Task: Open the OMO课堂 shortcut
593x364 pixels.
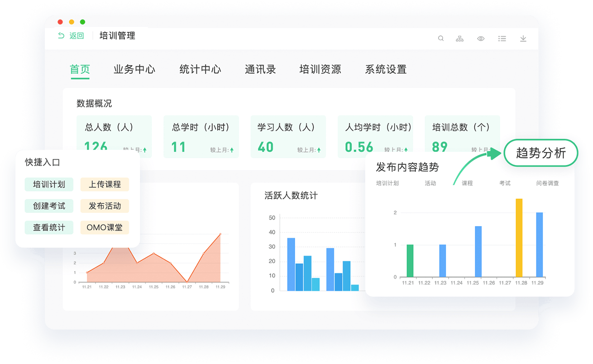Action: (x=105, y=227)
